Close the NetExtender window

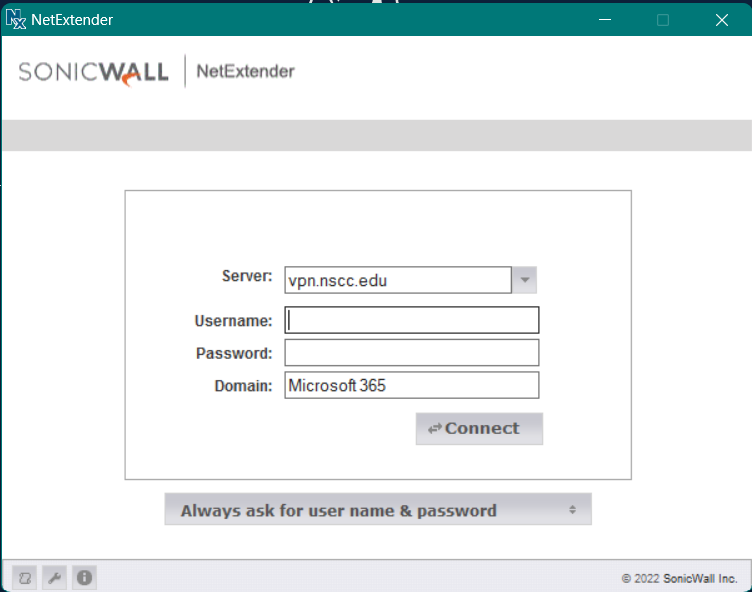(722, 20)
